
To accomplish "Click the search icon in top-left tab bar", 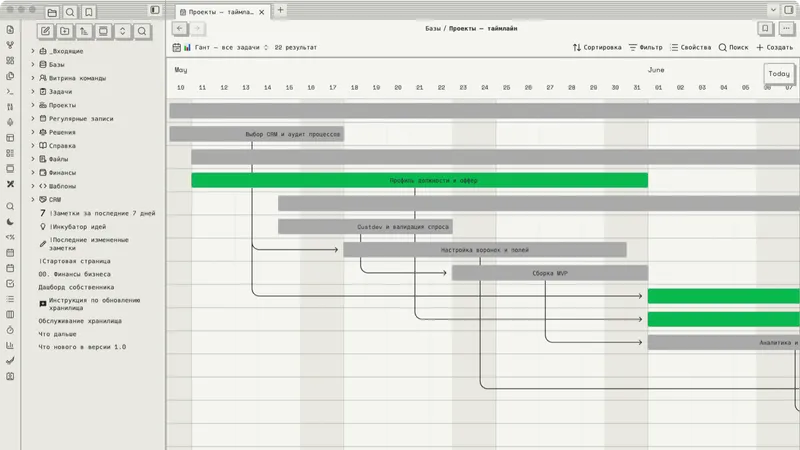I will pos(70,12).
